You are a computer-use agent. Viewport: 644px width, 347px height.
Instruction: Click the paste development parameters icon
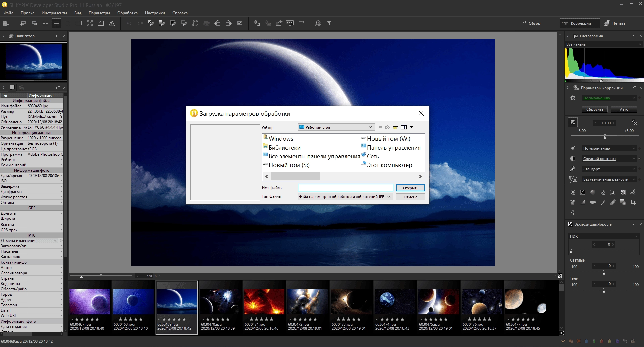[162, 23]
